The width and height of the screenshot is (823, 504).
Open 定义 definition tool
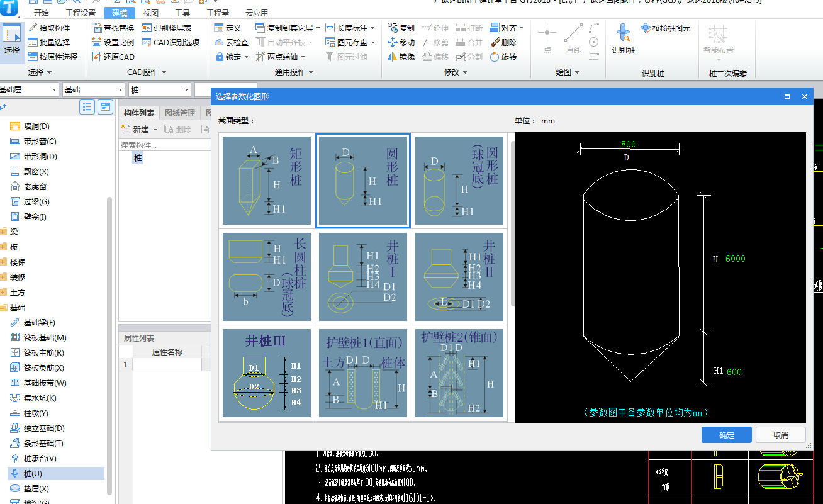coord(228,28)
